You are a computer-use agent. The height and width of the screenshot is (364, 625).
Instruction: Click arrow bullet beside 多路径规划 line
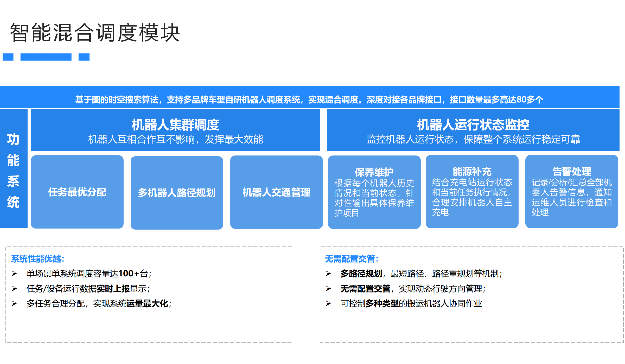click(x=328, y=274)
